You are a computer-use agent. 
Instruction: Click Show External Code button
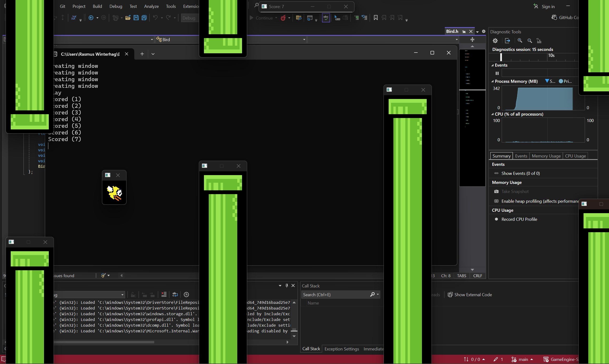(x=470, y=295)
